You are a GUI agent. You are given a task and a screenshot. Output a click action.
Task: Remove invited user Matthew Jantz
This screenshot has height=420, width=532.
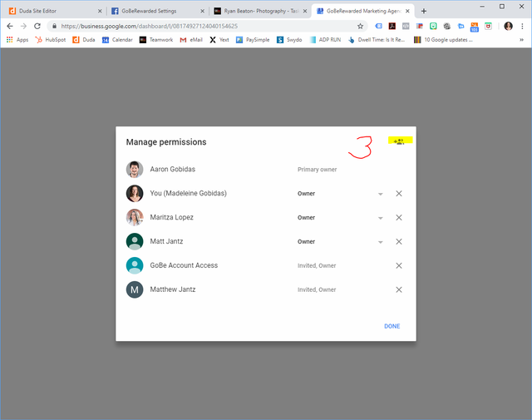399,290
